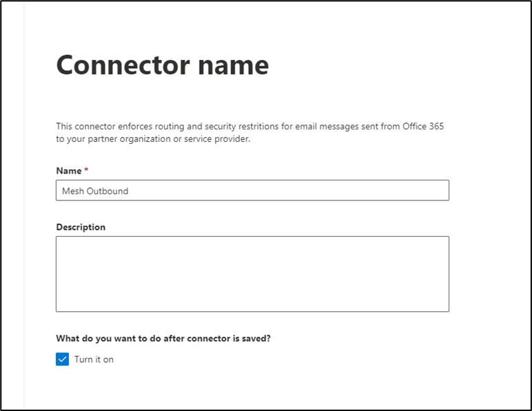532x411 pixels.
Task: Click the 'Turn it on' checkbox label
Action: coord(94,359)
